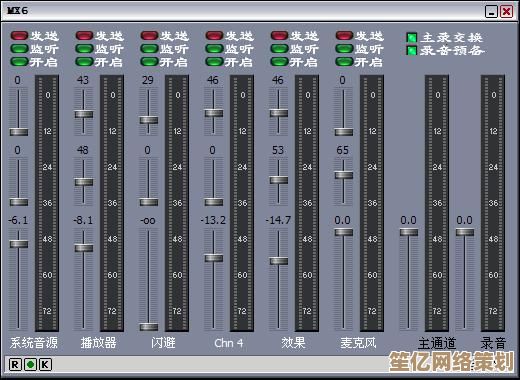Click 麦克风 middle slider handle showing 65
The image size is (520, 380).
coord(344,175)
